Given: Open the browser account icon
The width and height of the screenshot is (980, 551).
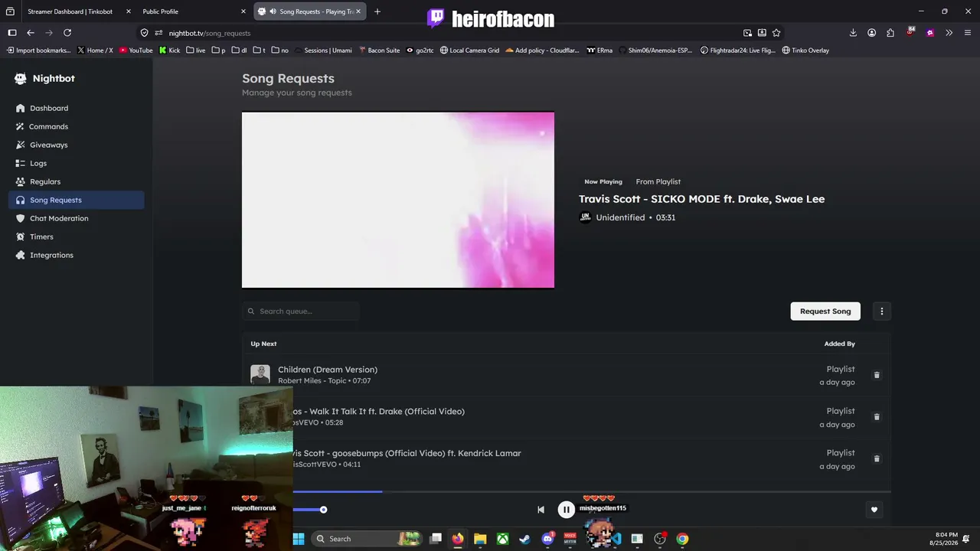Looking at the screenshot, I should 872,33.
